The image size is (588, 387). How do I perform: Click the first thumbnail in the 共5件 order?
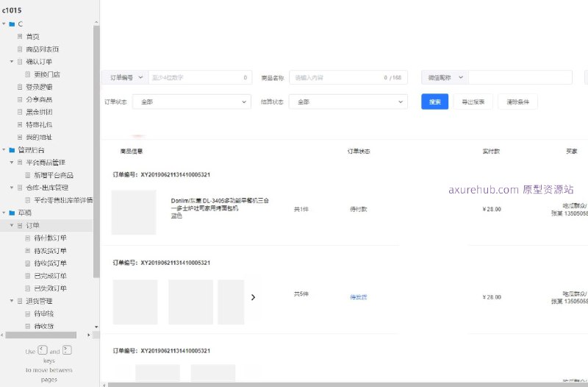(x=135, y=302)
